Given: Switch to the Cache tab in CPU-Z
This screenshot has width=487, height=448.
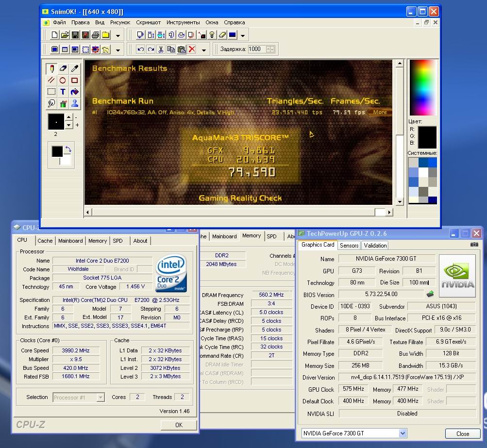Looking at the screenshot, I should click(45, 241).
